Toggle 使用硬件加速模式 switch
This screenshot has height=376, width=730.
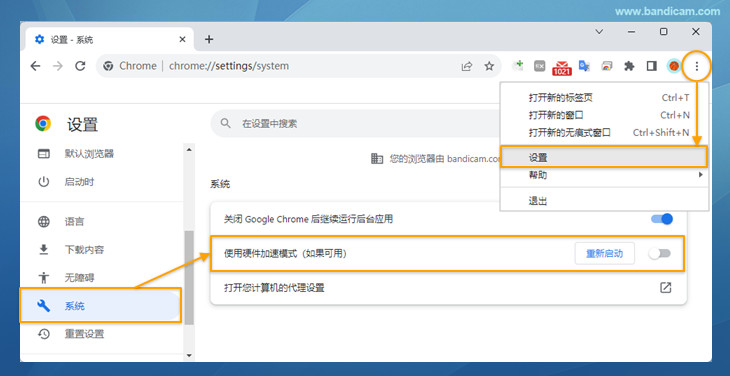click(x=660, y=254)
